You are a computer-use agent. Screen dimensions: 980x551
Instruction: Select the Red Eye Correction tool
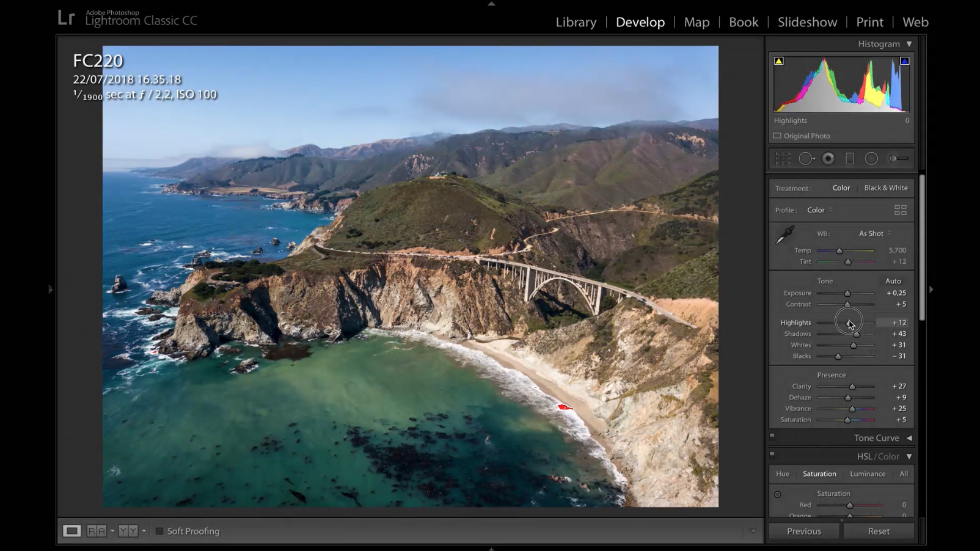(x=828, y=159)
